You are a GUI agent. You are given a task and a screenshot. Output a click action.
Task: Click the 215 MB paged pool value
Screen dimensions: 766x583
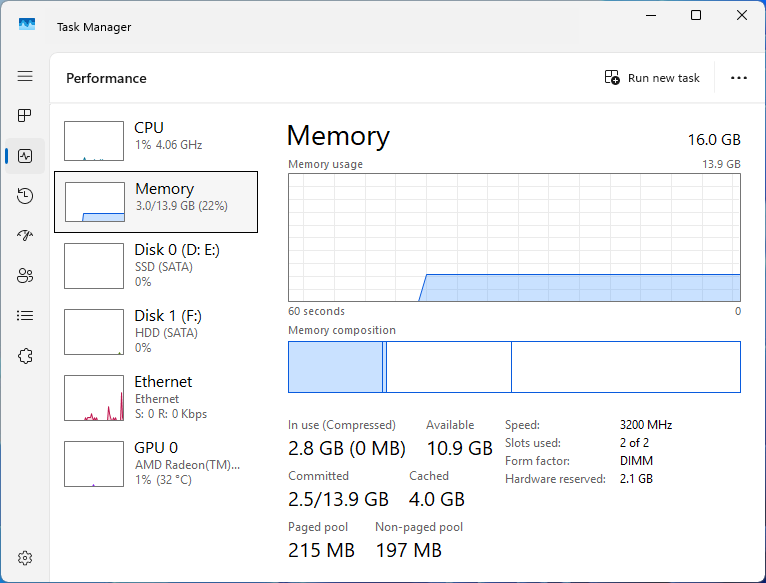pyautogui.click(x=321, y=550)
